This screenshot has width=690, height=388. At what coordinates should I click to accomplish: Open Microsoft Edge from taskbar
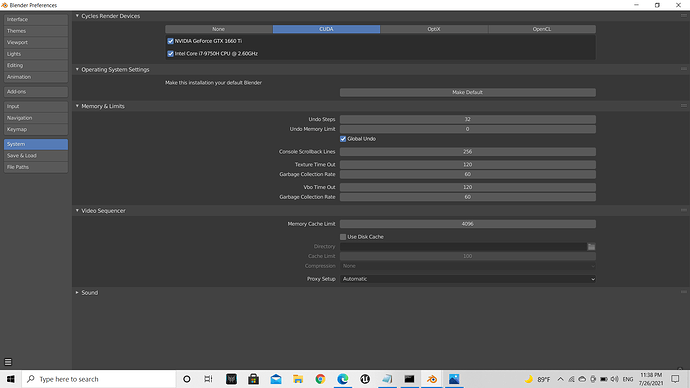pyautogui.click(x=342, y=379)
